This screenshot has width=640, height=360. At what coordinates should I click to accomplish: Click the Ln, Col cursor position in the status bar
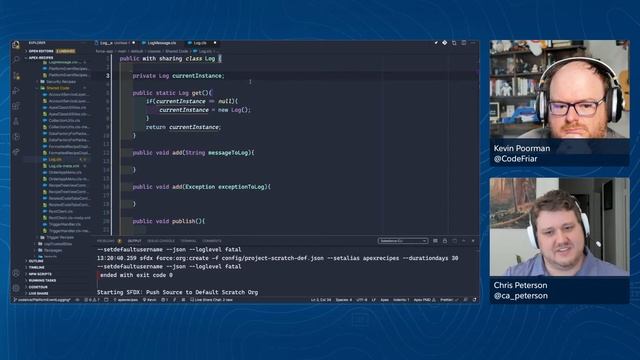(321, 300)
